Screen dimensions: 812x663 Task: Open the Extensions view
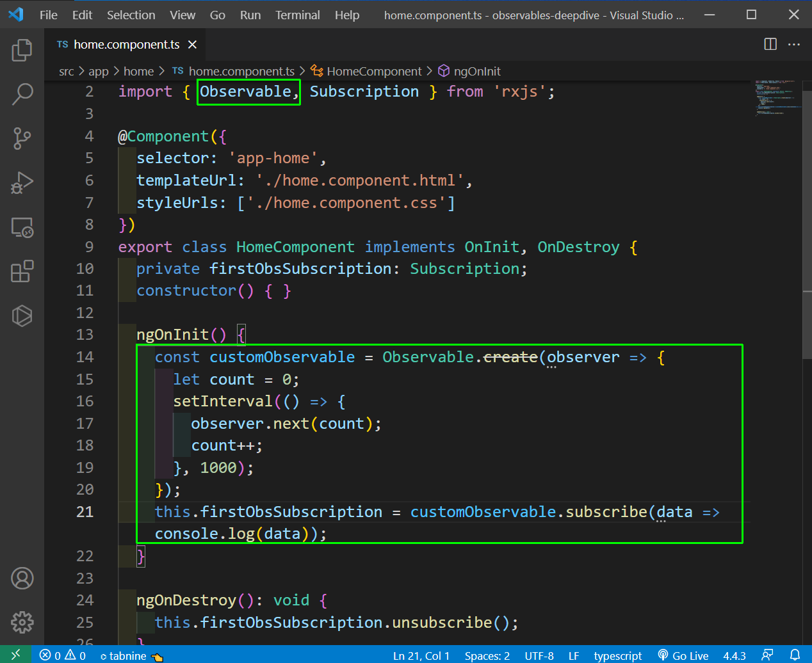coord(22,271)
